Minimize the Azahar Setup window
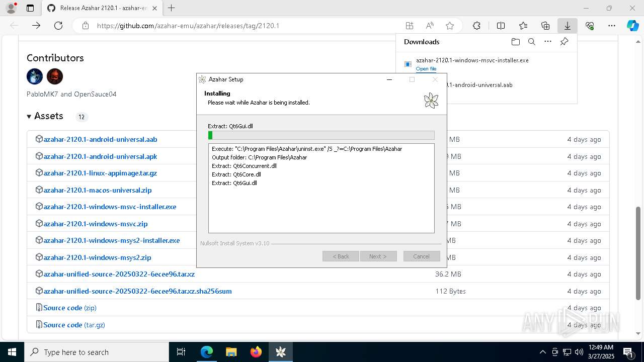Image resolution: width=644 pixels, height=362 pixels. tap(389, 79)
